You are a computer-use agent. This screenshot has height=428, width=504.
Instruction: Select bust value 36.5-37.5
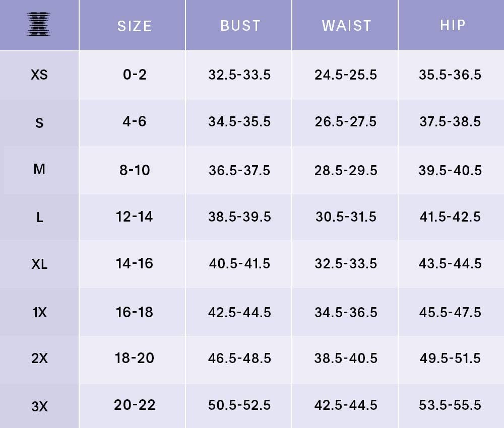click(x=239, y=170)
